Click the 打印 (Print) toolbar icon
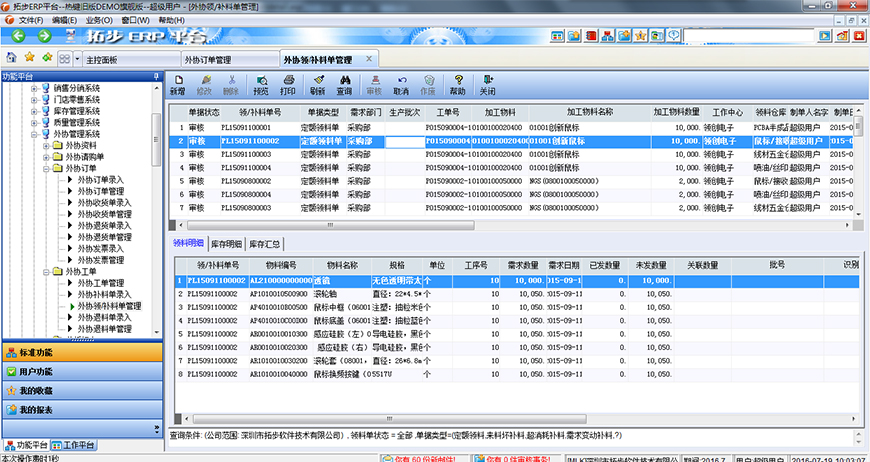Image resolution: width=870 pixels, height=462 pixels. [x=288, y=85]
